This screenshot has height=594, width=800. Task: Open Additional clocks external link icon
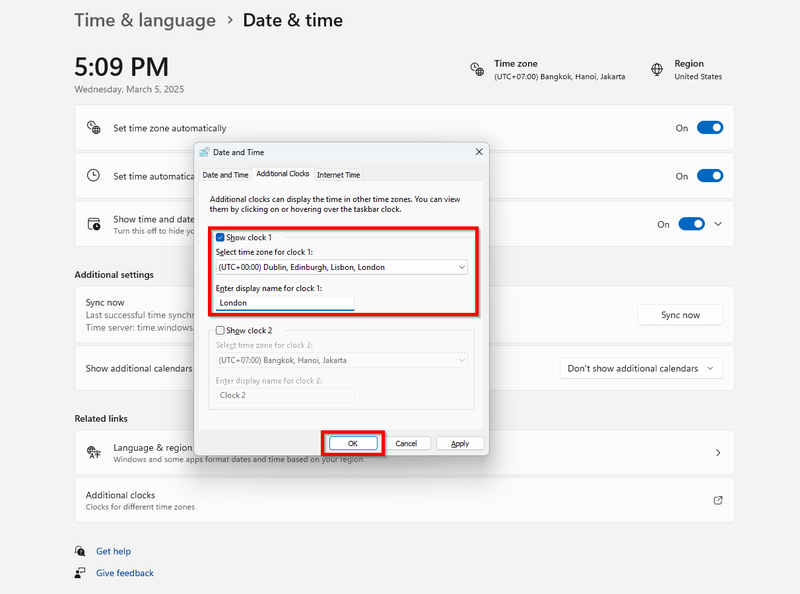(718, 500)
